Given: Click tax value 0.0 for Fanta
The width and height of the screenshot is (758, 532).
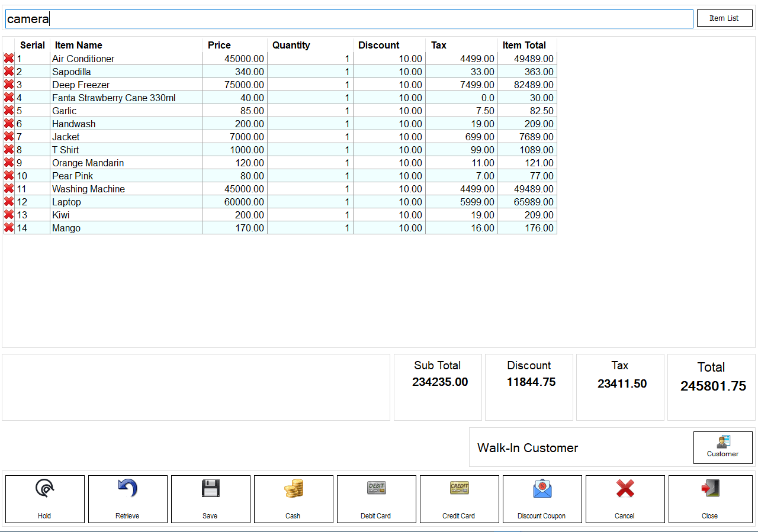Looking at the screenshot, I should pos(462,98).
